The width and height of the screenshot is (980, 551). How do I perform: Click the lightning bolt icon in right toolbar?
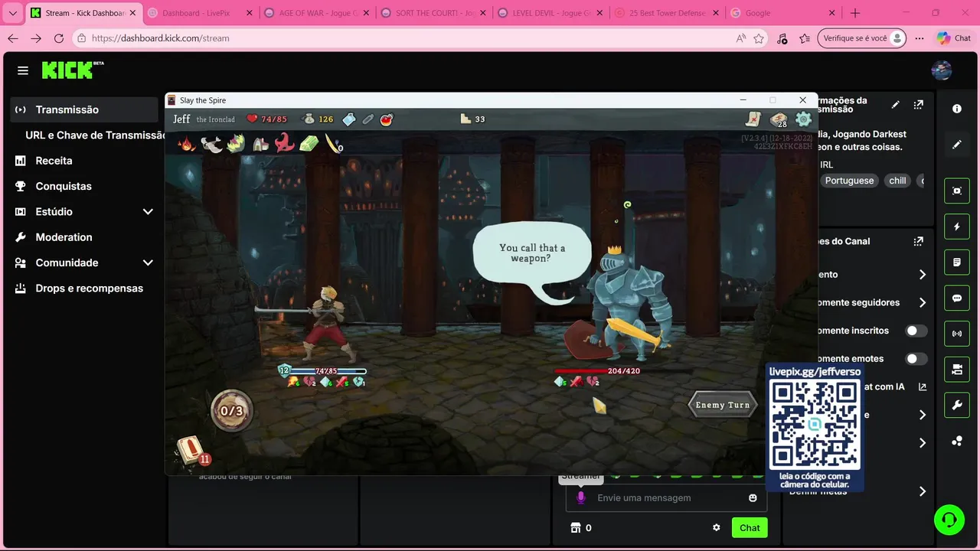[957, 227]
